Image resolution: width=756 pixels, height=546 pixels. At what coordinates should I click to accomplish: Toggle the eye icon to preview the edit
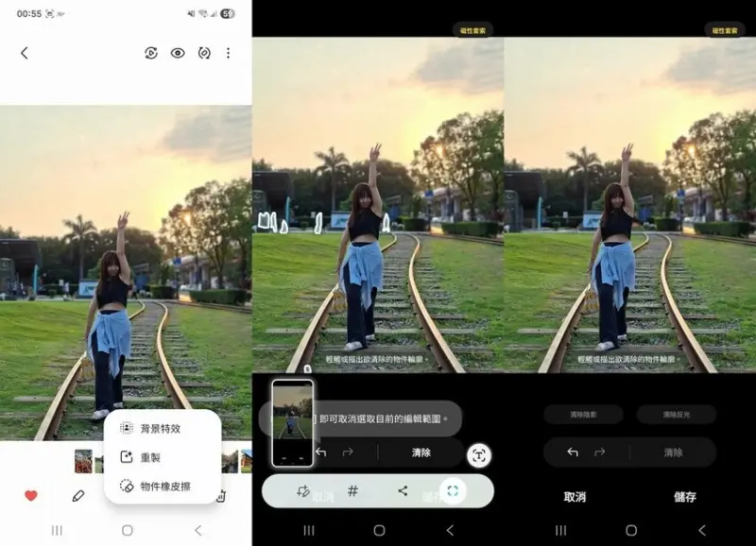pyautogui.click(x=178, y=53)
